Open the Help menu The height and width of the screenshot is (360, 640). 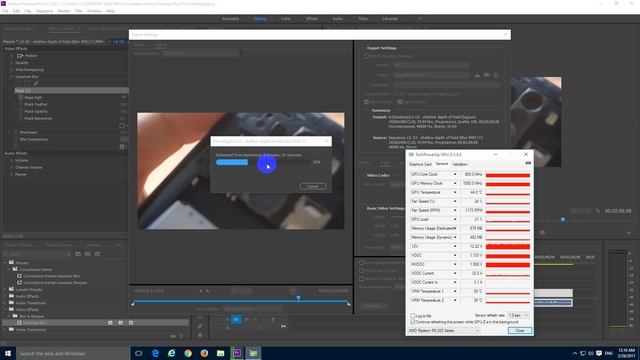coord(110,11)
